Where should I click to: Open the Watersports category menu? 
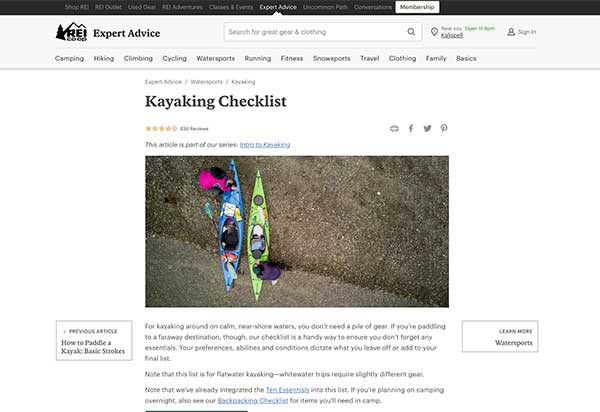click(215, 59)
